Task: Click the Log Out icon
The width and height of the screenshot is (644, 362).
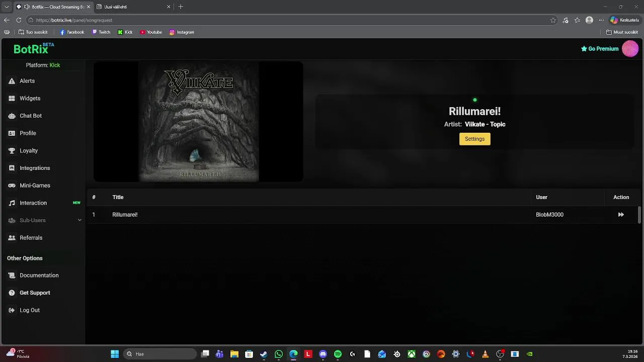Action: 12,310
